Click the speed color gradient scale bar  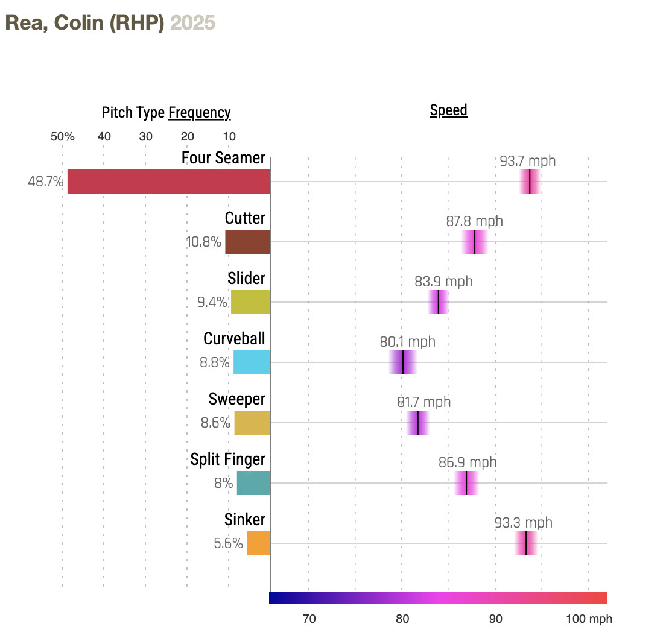pos(438,598)
